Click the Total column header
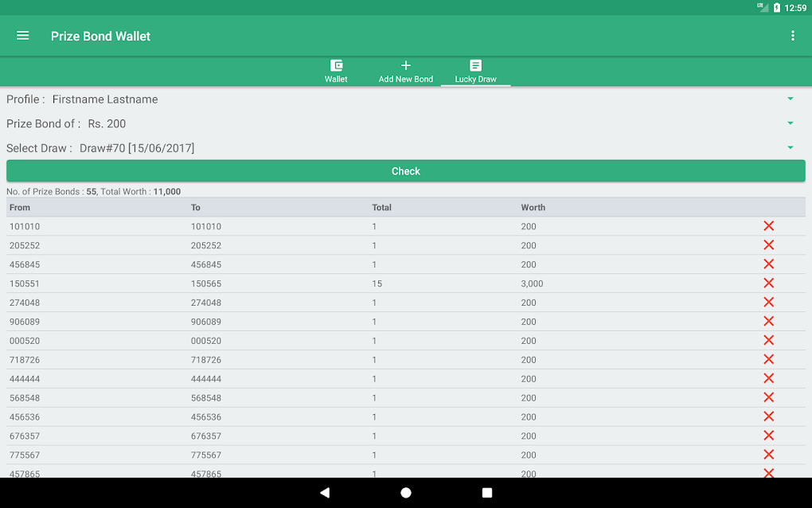812x508 pixels. (x=381, y=207)
